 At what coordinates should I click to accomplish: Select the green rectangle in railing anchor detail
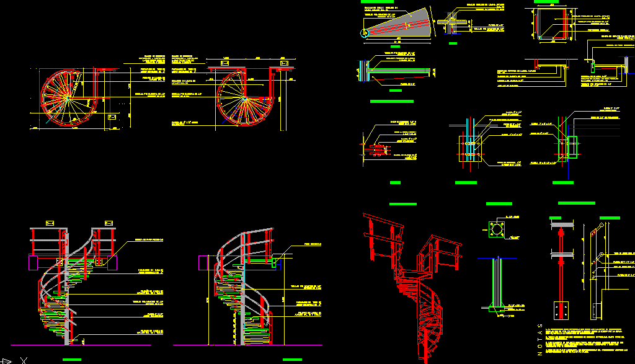[x=572, y=148]
